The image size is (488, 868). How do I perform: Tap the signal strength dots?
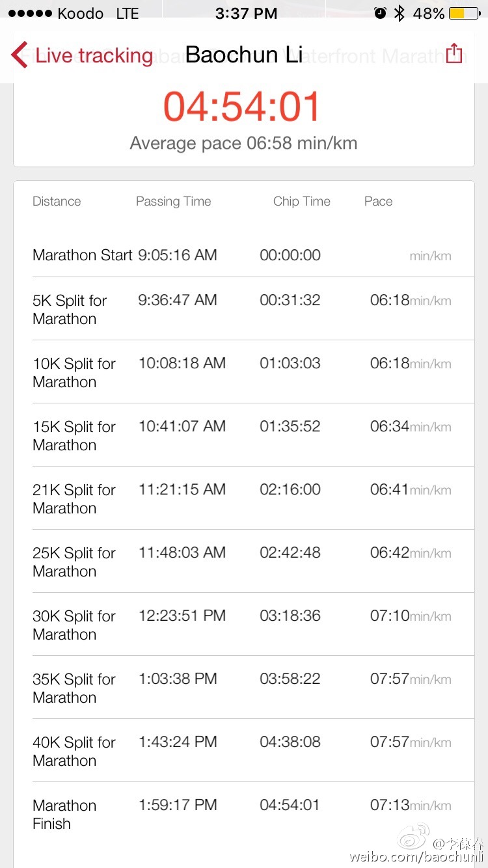[x=29, y=14]
